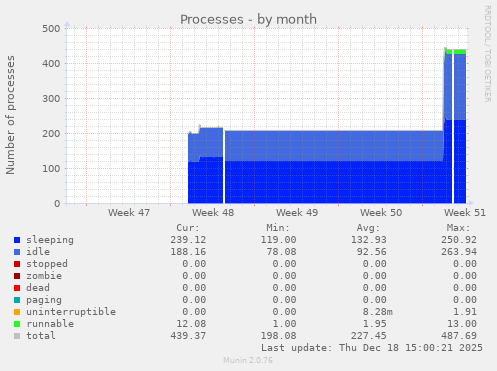Click the 'Week 49' axis label

pyautogui.click(x=297, y=213)
